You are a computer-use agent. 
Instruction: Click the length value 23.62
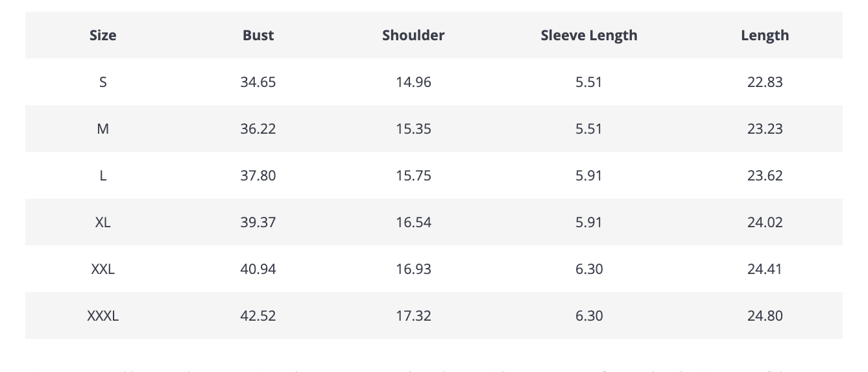[765, 175]
